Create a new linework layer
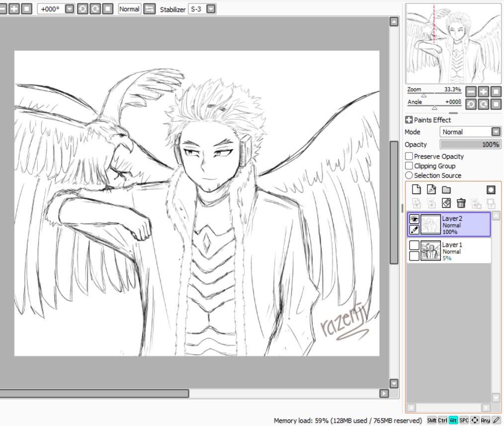Screen dimensions: 504x426 [431, 189]
